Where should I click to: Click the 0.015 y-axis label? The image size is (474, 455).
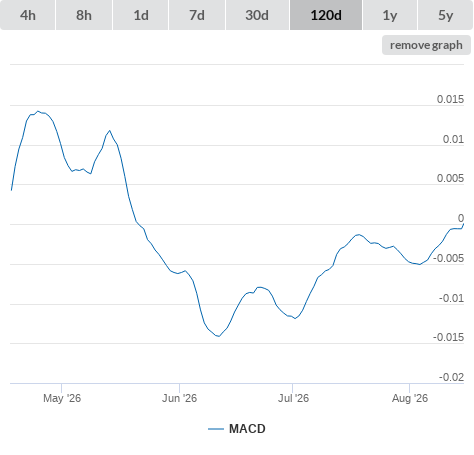[x=450, y=99]
